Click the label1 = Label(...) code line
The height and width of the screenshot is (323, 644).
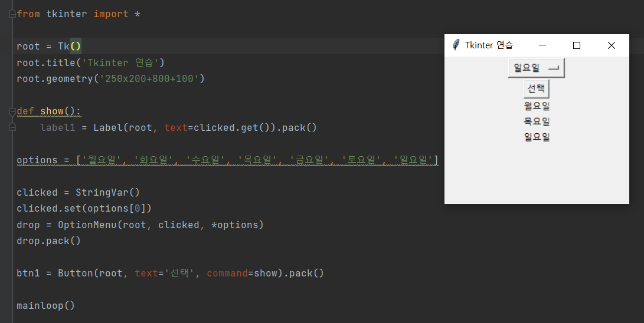click(x=179, y=128)
